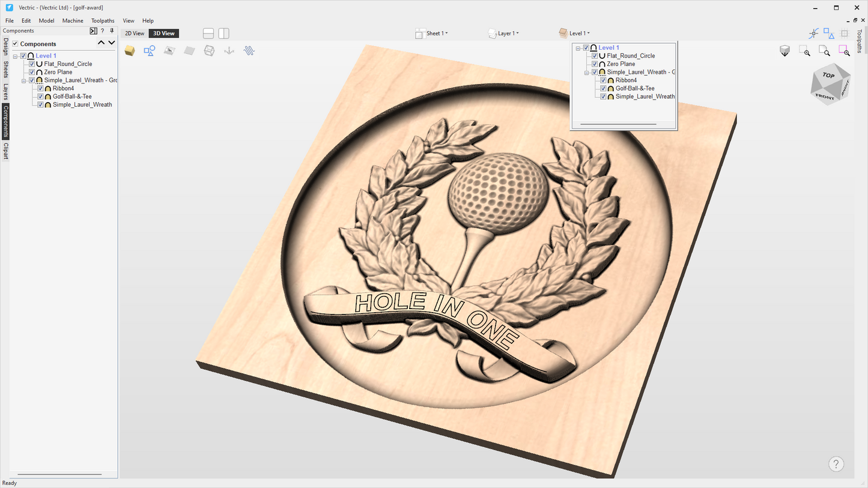The height and width of the screenshot is (488, 868).
Task: Switch to the 2D View tab
Action: click(133, 33)
